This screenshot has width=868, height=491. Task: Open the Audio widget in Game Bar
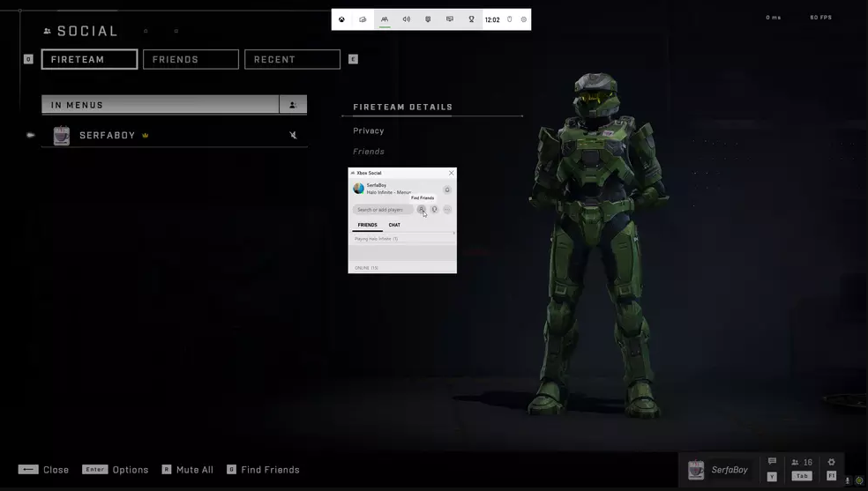pos(407,19)
